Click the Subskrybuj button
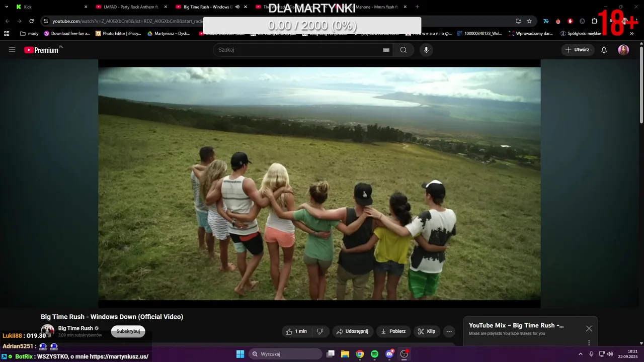The height and width of the screenshot is (362, 644). tap(128, 331)
